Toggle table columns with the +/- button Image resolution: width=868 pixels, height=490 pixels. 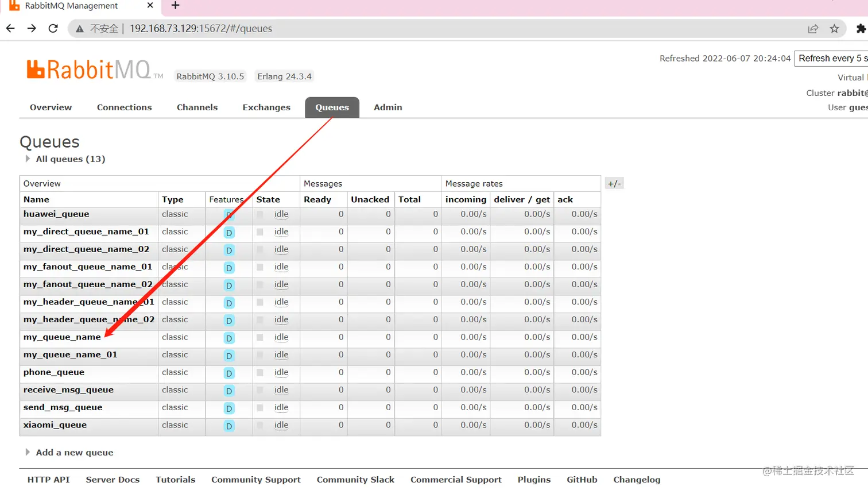[x=614, y=184]
